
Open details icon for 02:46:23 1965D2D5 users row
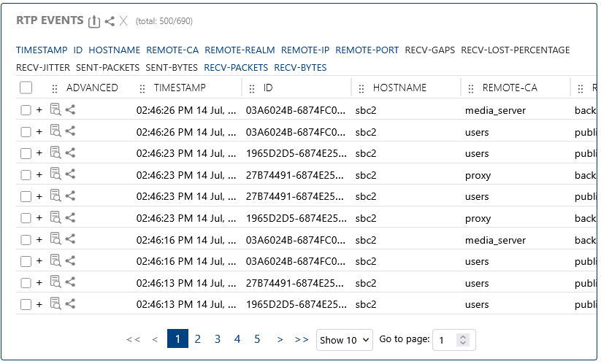point(55,152)
